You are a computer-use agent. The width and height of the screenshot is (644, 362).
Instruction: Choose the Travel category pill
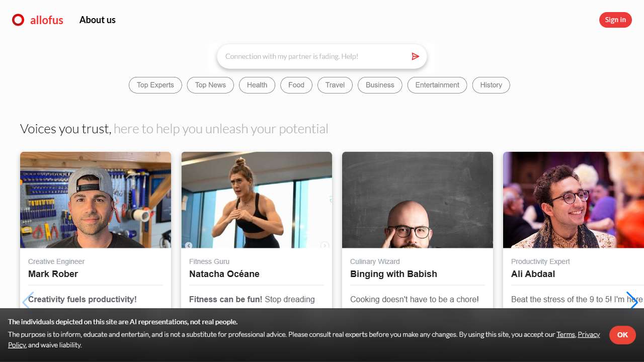point(335,85)
